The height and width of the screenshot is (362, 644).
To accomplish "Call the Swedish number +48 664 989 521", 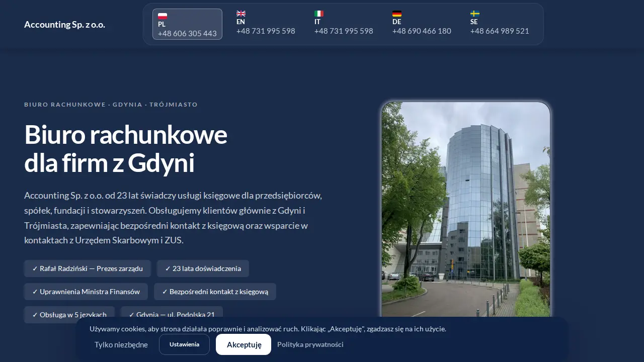I will pyautogui.click(x=500, y=31).
